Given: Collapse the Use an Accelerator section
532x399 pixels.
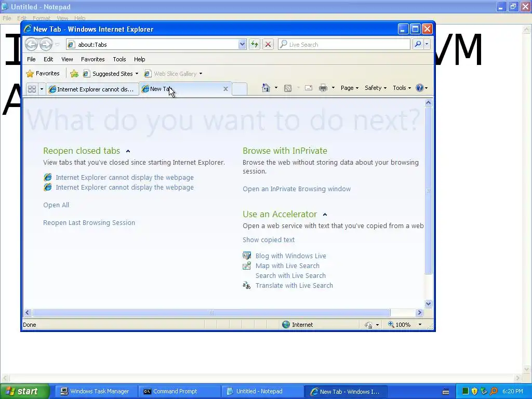Looking at the screenshot, I should [x=325, y=215].
